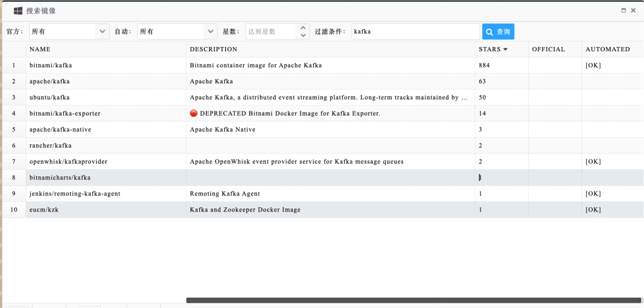Select the apache/kafka-native row
This screenshot has width=644, height=308.
coord(322,129)
